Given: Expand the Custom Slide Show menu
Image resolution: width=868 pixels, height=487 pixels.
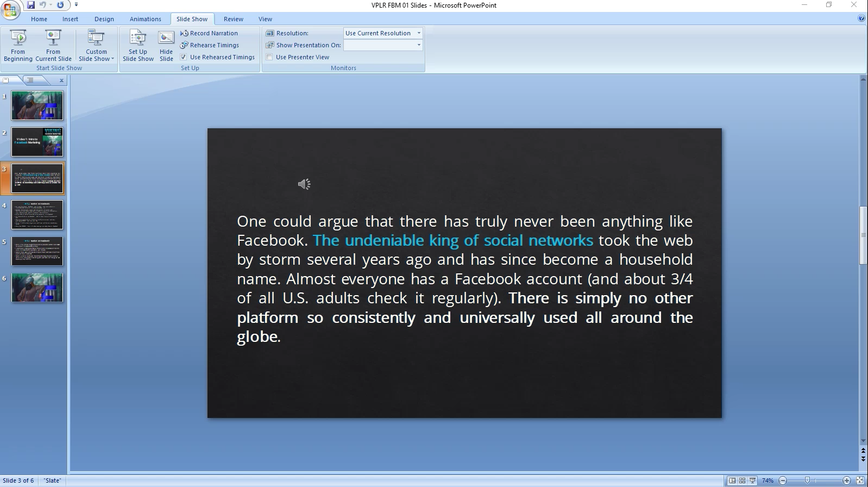Looking at the screenshot, I should coord(96,46).
